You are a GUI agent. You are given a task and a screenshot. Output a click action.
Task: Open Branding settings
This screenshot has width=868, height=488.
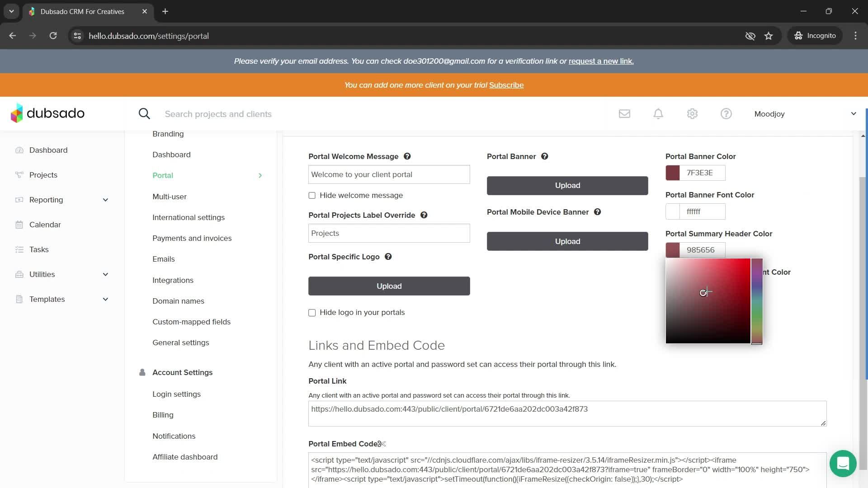click(x=168, y=134)
